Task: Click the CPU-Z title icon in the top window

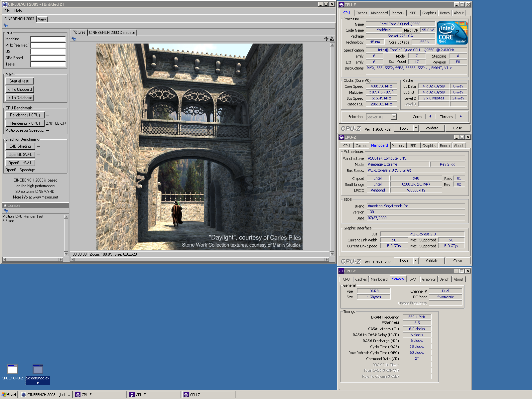Action: coord(341,5)
